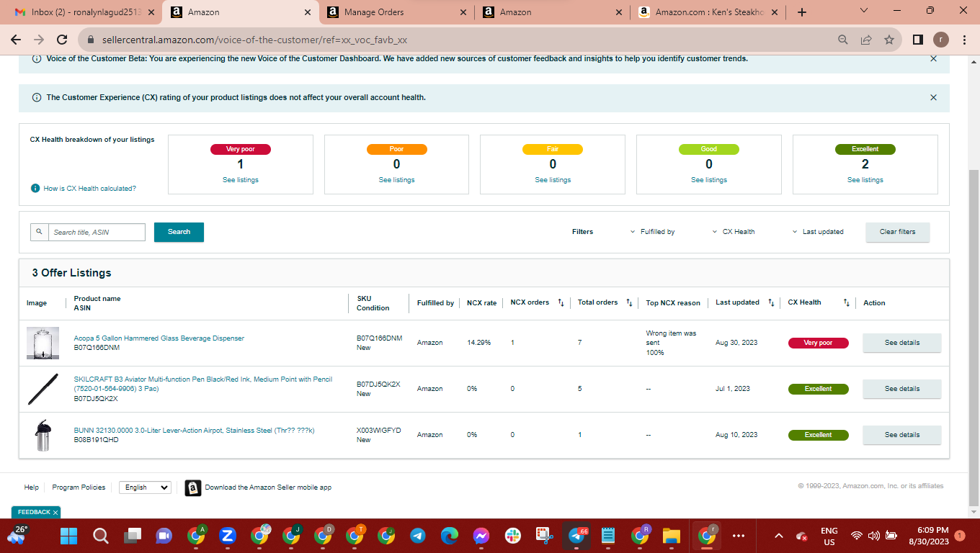Open the CX Health filter dropdown
This screenshot has height=553, width=980.
pyautogui.click(x=734, y=232)
